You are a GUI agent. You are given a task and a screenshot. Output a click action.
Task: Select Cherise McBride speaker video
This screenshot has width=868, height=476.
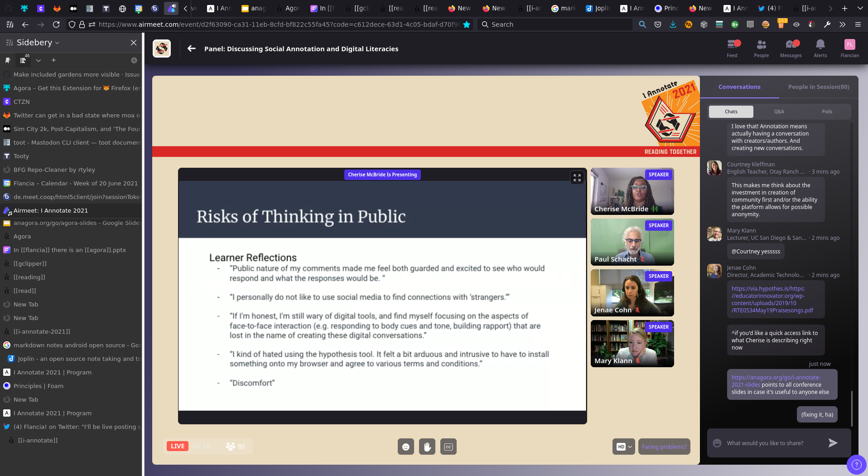pos(632,191)
